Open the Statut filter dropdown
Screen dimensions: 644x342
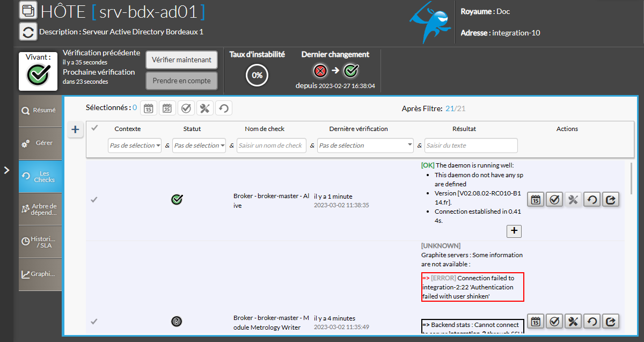(x=199, y=145)
